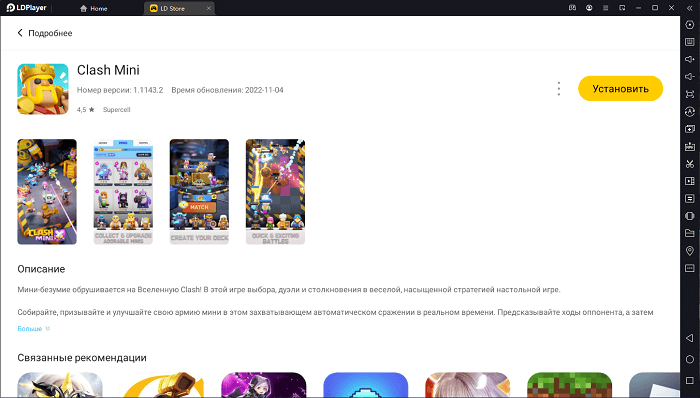Click more options icon below the GPS pin
The image size is (700, 398).
[690, 268]
